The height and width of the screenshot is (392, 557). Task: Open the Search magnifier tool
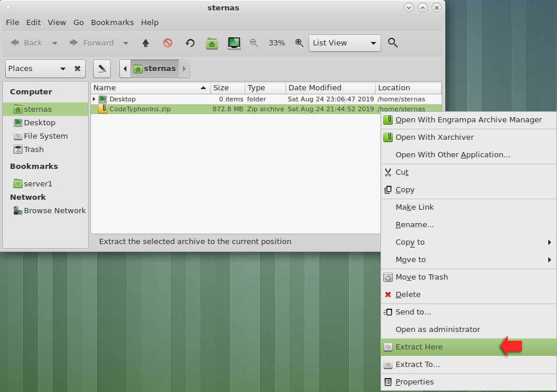(393, 43)
